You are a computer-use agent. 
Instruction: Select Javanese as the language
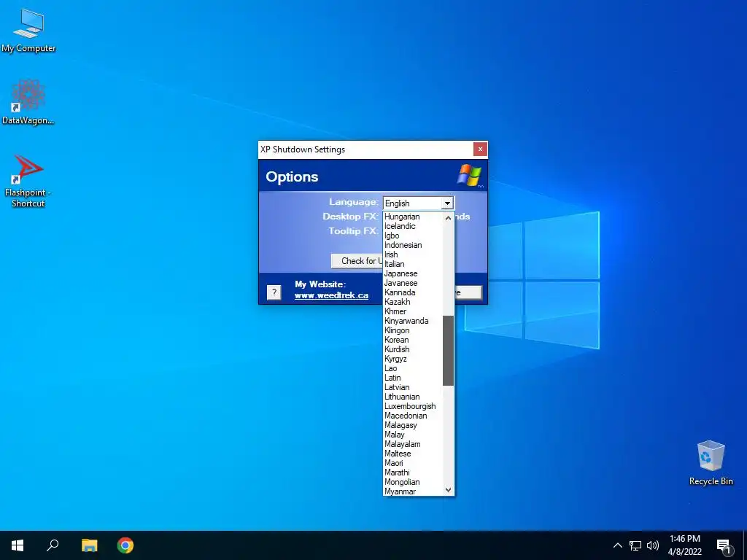click(414, 284)
